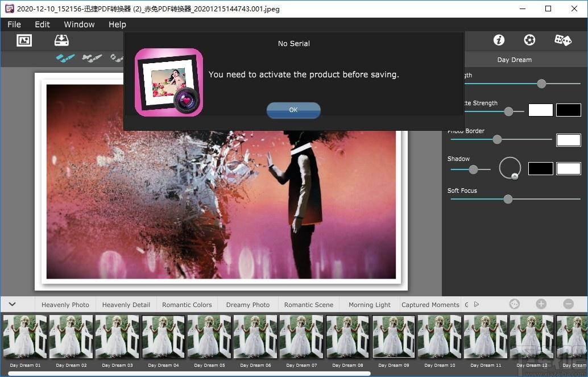Click the white Photo Border color swatch
This screenshot has width=588, height=377.
[x=569, y=140]
